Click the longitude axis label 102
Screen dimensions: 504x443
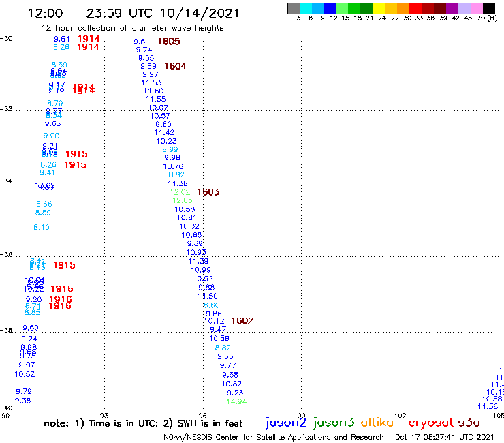pos(400,416)
